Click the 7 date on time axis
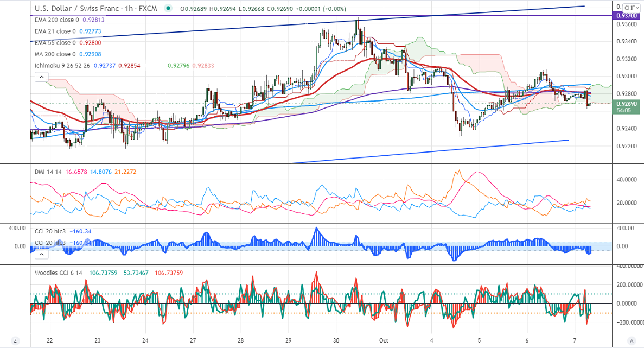Screen dimensions: 644x348 pos(575,340)
